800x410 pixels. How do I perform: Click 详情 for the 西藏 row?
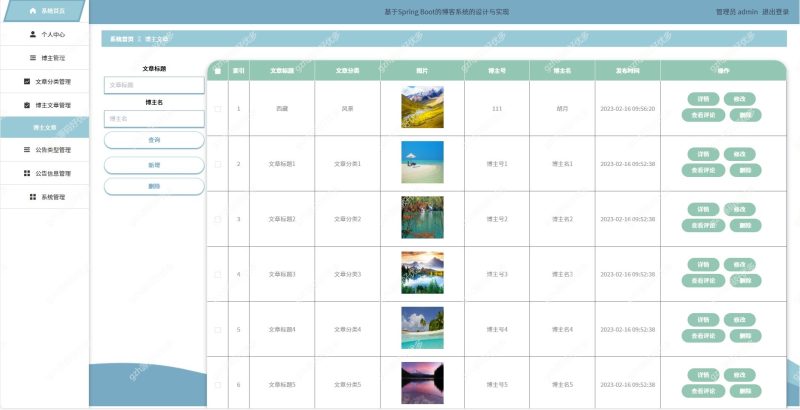(703, 99)
